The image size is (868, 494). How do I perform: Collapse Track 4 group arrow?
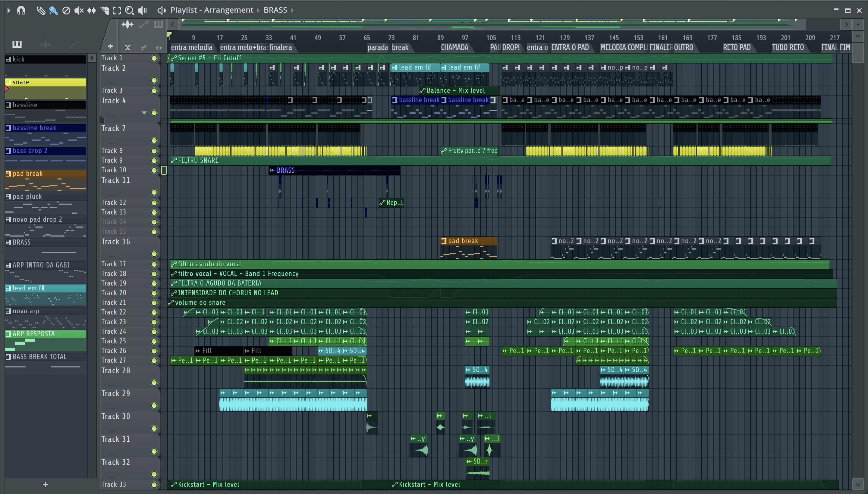(x=144, y=113)
